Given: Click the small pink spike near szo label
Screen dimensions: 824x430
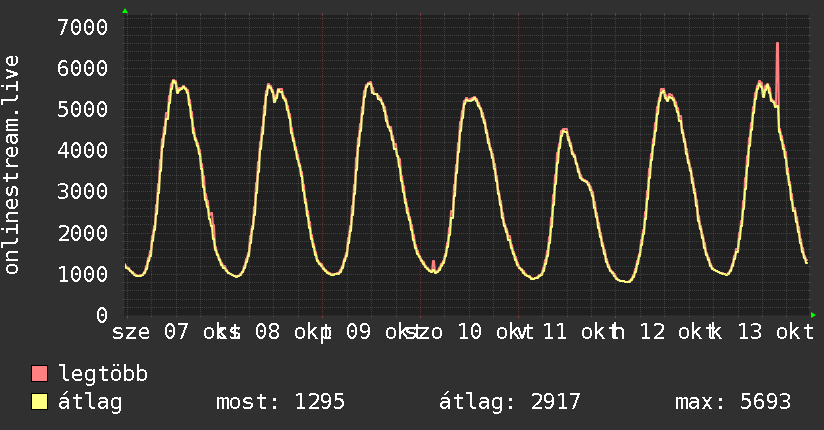Looking at the screenshot, I should click(434, 265).
